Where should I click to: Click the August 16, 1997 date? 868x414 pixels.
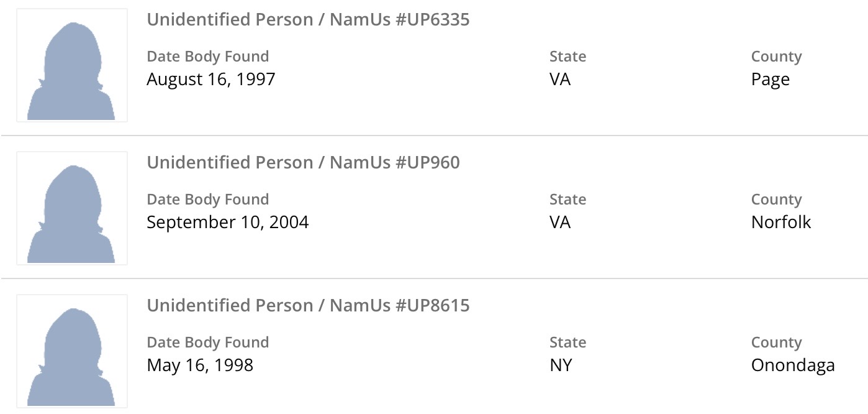click(x=210, y=80)
